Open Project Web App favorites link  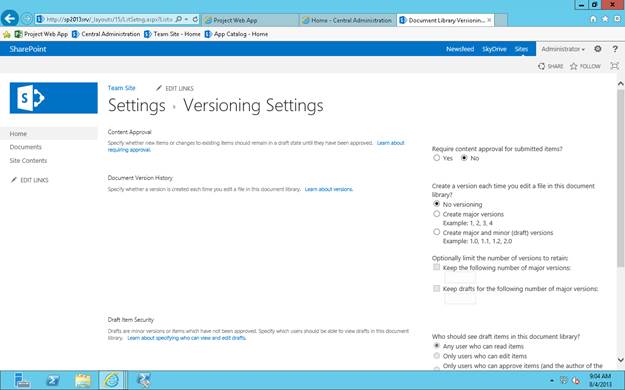[41, 34]
